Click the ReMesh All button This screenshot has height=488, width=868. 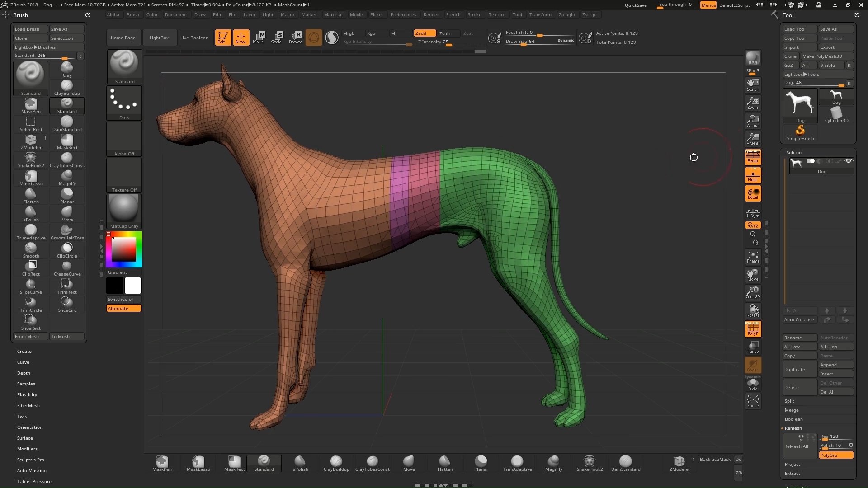[x=798, y=445]
